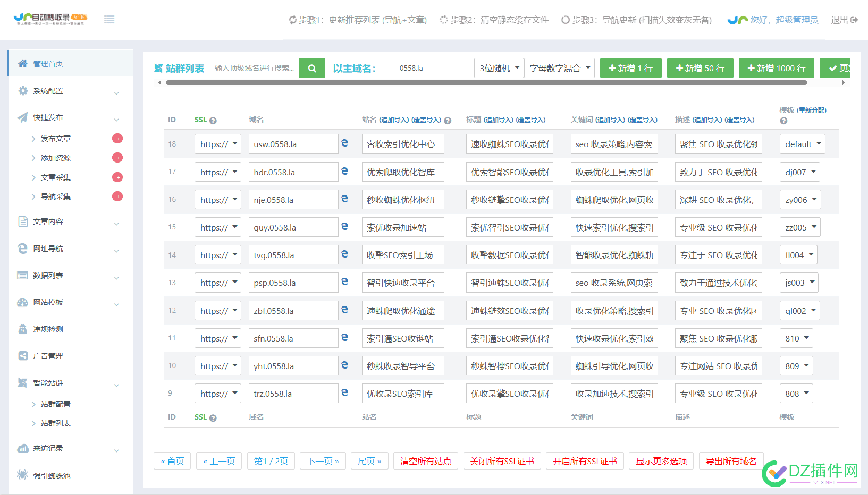The width and height of the screenshot is (868, 495).
Task: Click the hamburger list icon beside the logo
Action: click(x=109, y=19)
